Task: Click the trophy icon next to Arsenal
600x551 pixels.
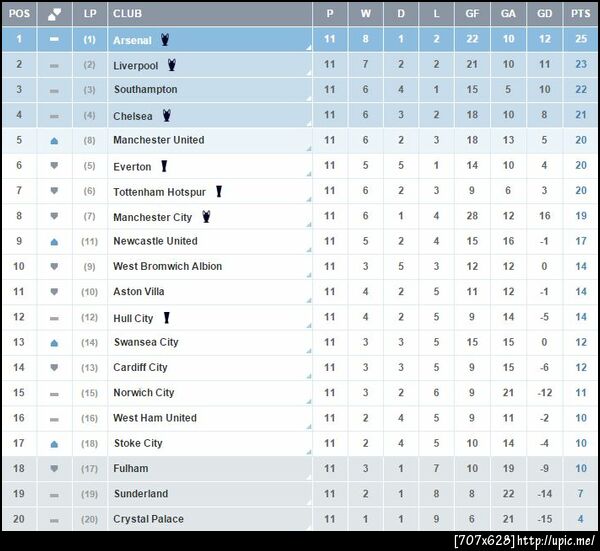Action: click(x=165, y=40)
